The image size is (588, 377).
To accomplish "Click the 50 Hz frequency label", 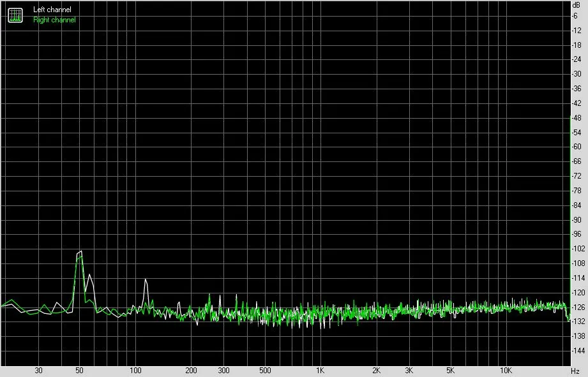I will pyautogui.click(x=79, y=371).
